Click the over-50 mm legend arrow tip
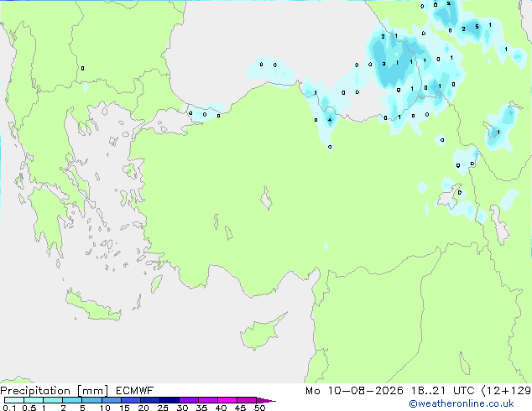532x411 pixels. tap(266, 400)
